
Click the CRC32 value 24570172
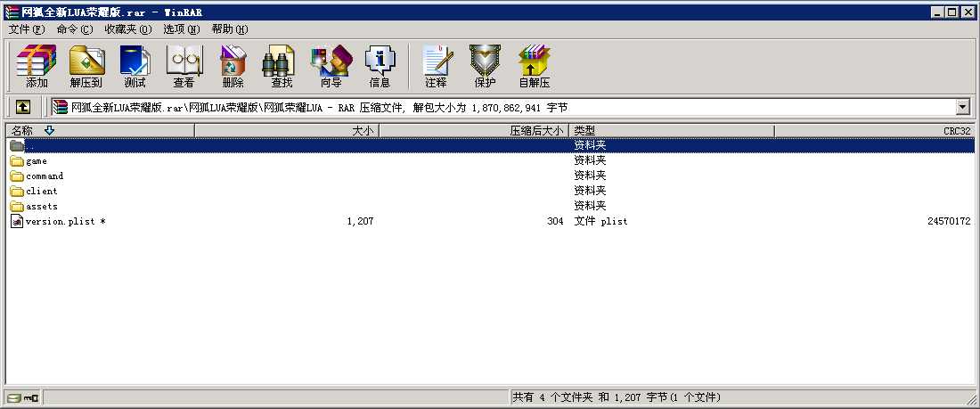pyautogui.click(x=949, y=221)
